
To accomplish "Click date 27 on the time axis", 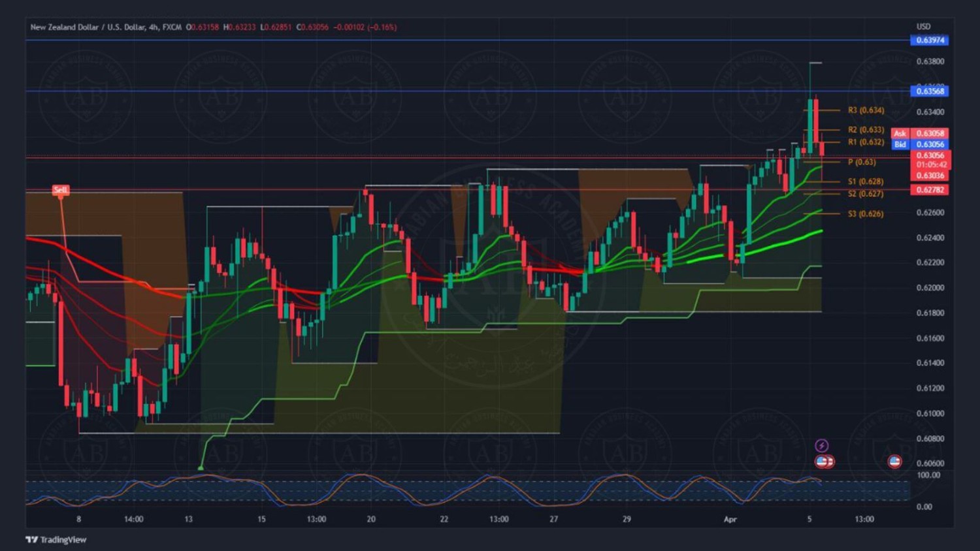I will 554,520.
